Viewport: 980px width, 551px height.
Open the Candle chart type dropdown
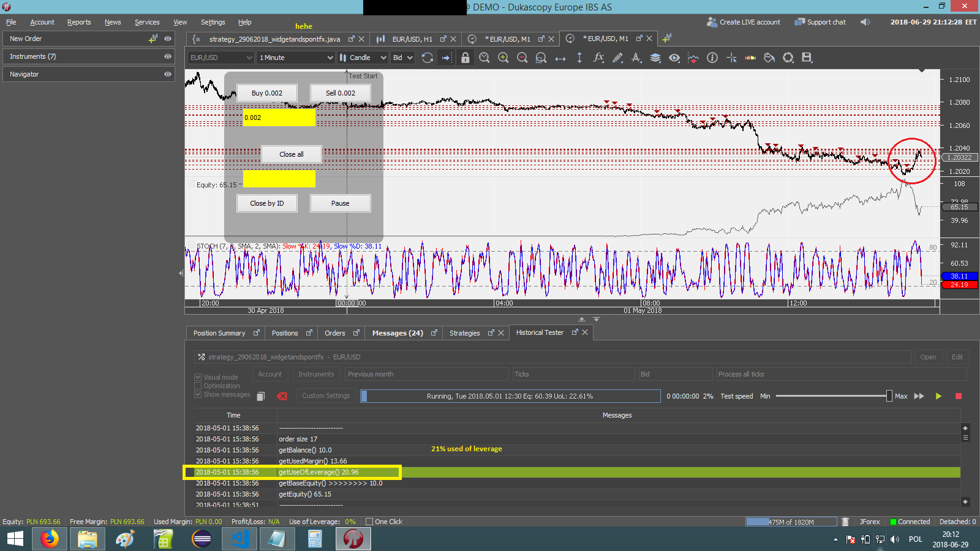coord(363,58)
